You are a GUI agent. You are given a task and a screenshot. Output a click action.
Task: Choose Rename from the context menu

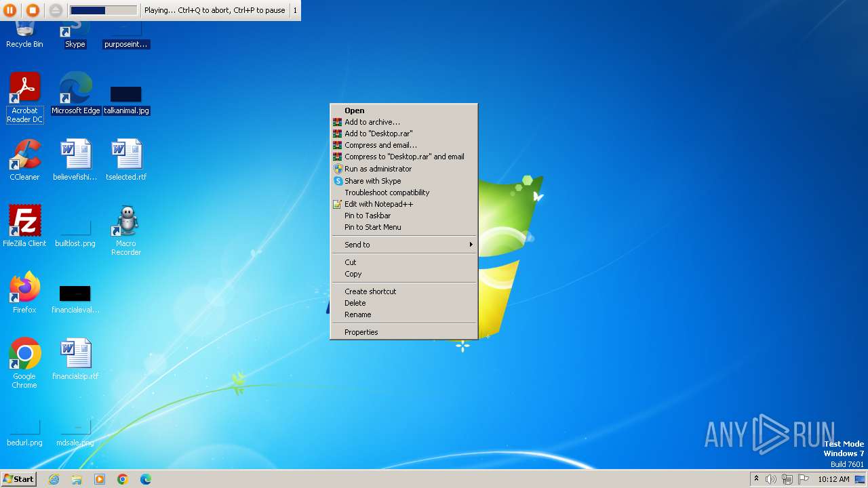pyautogui.click(x=403, y=314)
